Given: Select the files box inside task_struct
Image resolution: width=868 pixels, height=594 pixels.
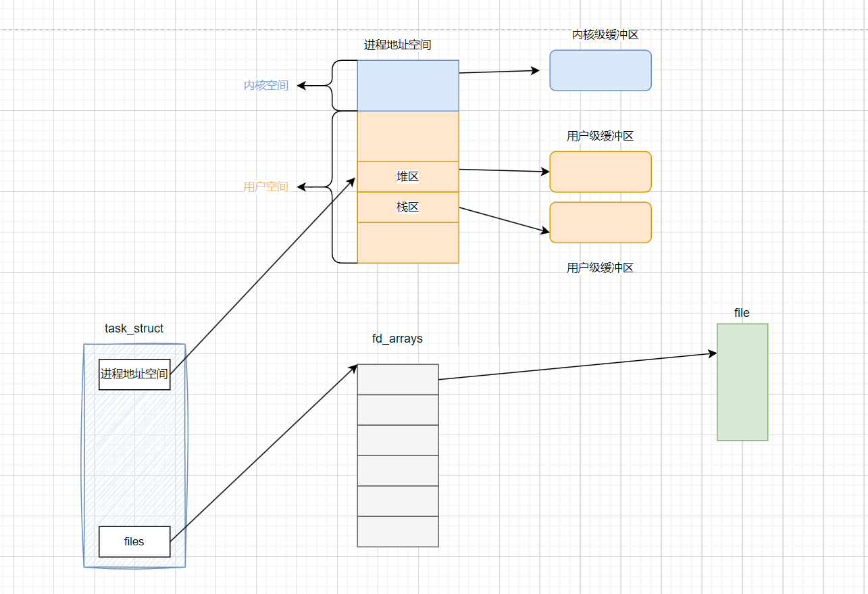Looking at the screenshot, I should (134, 541).
